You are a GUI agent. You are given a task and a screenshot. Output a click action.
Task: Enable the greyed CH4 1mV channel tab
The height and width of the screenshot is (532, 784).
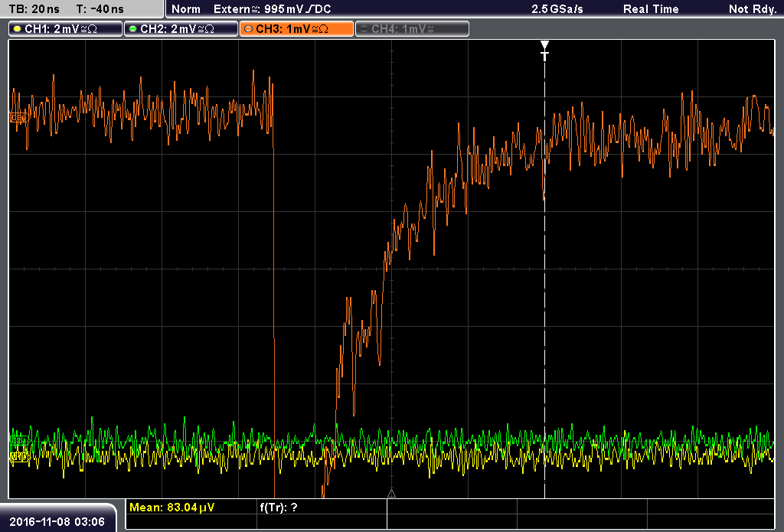coord(413,29)
